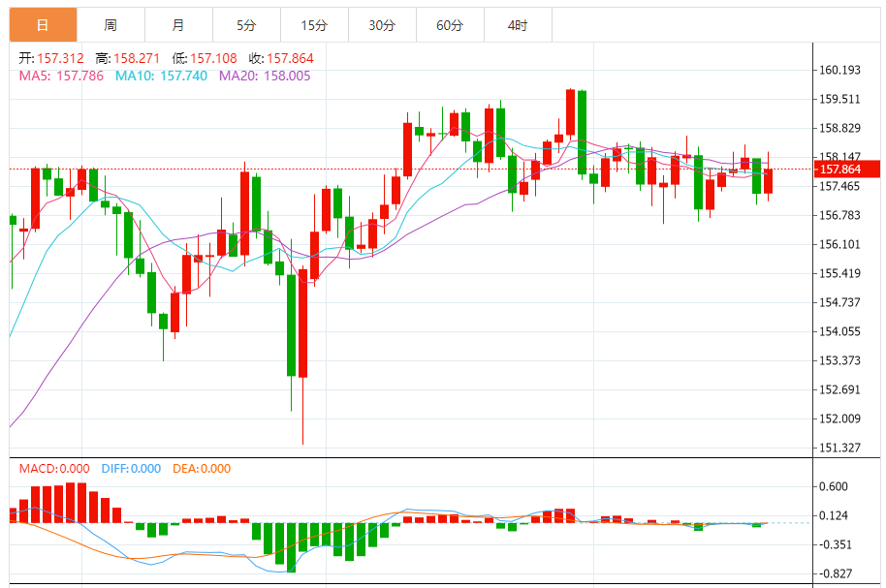The height and width of the screenshot is (588, 886).
Task: Click the MA10: 157.740 label
Action: point(161,76)
